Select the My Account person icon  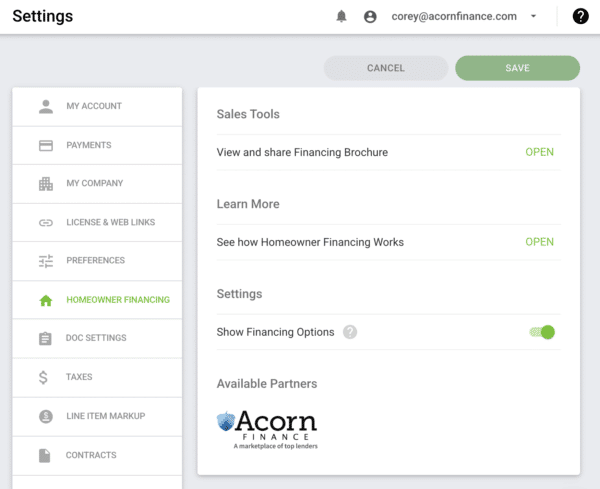click(46, 106)
